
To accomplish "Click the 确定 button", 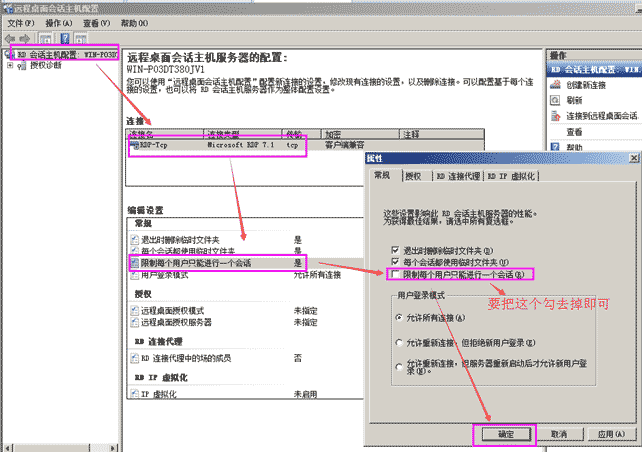I will [504, 434].
